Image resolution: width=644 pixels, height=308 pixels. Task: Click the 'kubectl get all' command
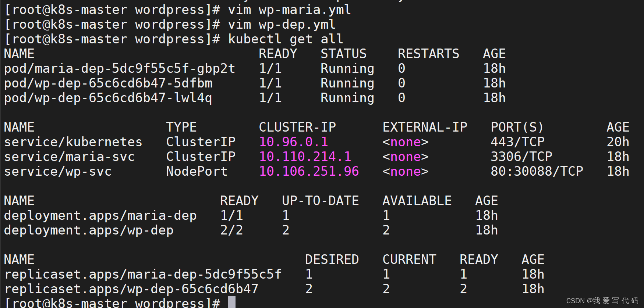pos(286,39)
